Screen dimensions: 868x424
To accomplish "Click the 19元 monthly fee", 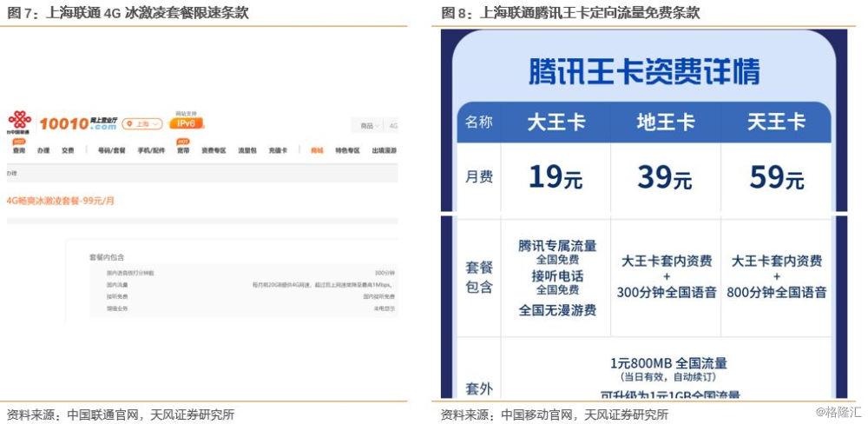I will click(556, 177).
